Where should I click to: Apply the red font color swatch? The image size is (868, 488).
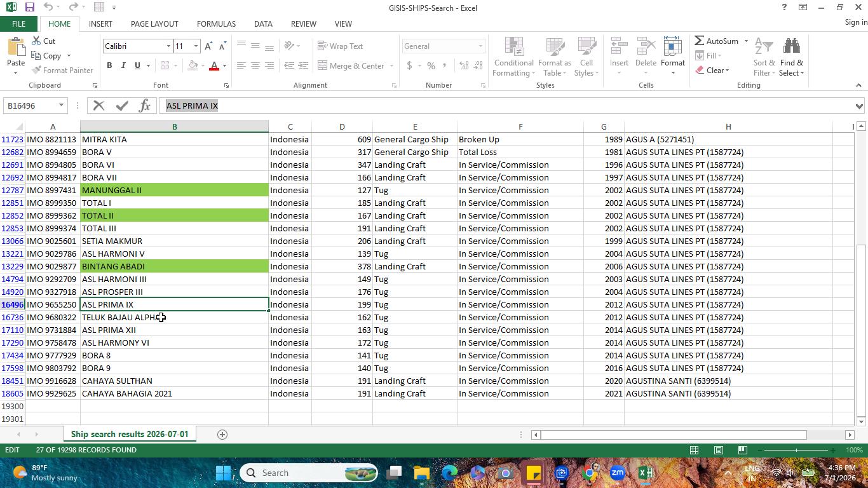point(214,65)
